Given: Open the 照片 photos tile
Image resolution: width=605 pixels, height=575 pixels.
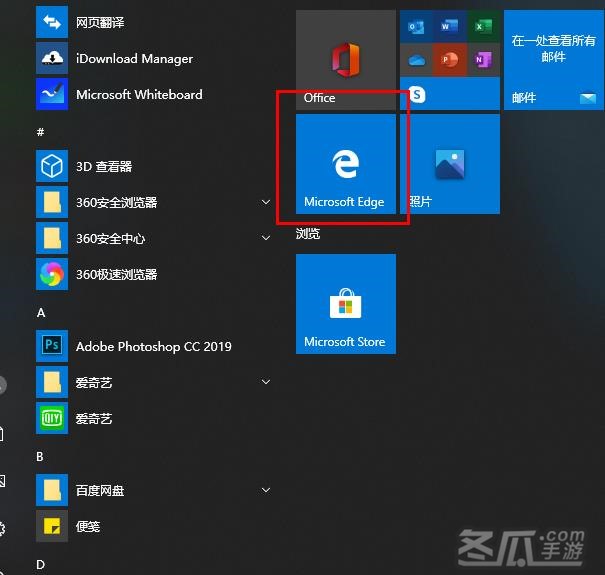Looking at the screenshot, I should coord(450,164).
